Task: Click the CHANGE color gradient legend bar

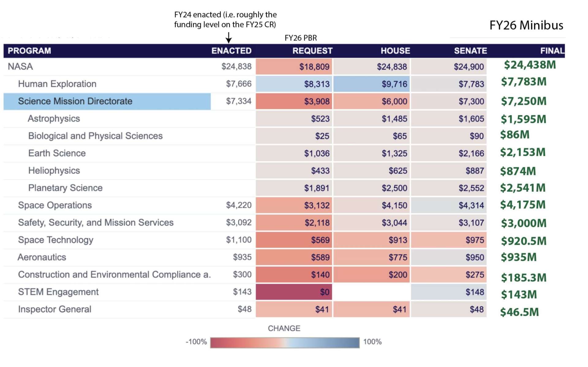Action: tap(285, 342)
